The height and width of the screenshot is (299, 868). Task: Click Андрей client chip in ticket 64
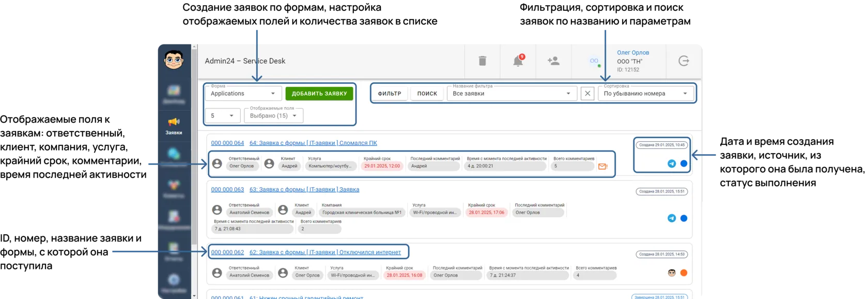coord(289,166)
